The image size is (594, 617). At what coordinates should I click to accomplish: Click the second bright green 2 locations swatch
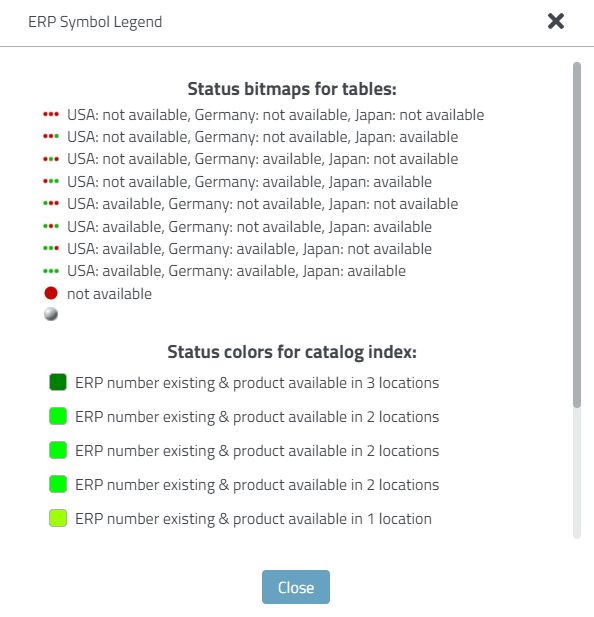pos(58,450)
